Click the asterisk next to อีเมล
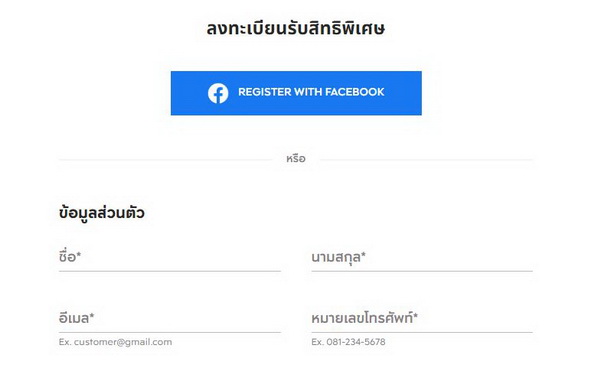600x375 pixels. point(92,316)
